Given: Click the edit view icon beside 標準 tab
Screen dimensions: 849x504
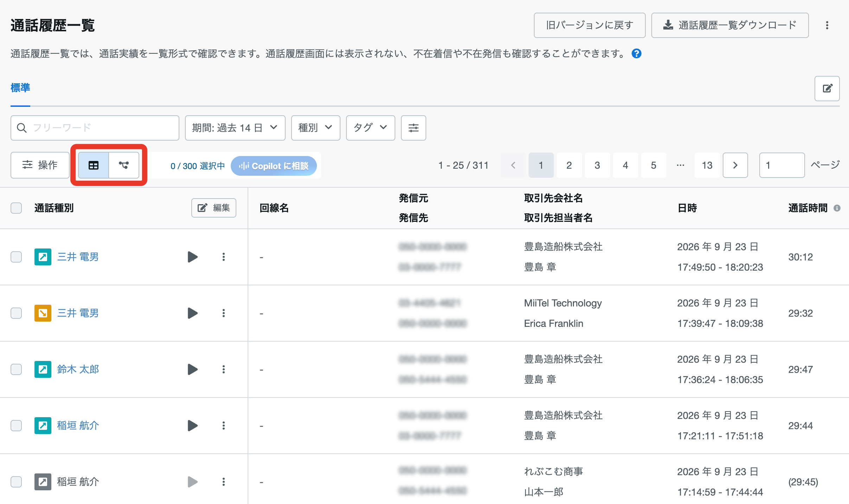Looking at the screenshot, I should 827,88.
